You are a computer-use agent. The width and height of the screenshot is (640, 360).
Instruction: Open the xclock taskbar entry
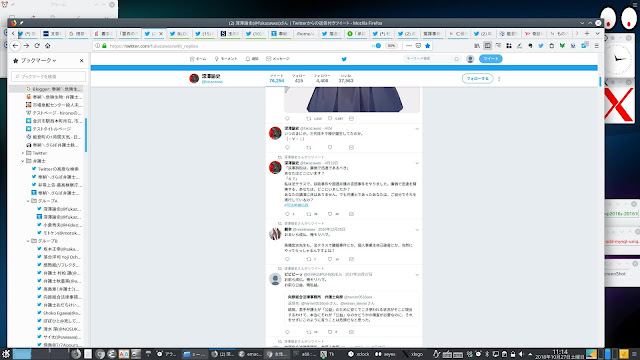click(359, 354)
